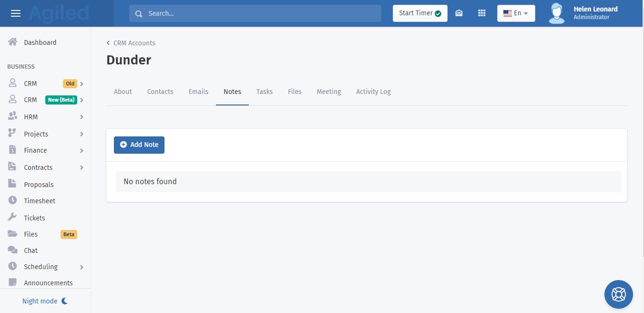The height and width of the screenshot is (313, 644).
Task: Open the mail envelope icon in header
Action: point(459,13)
